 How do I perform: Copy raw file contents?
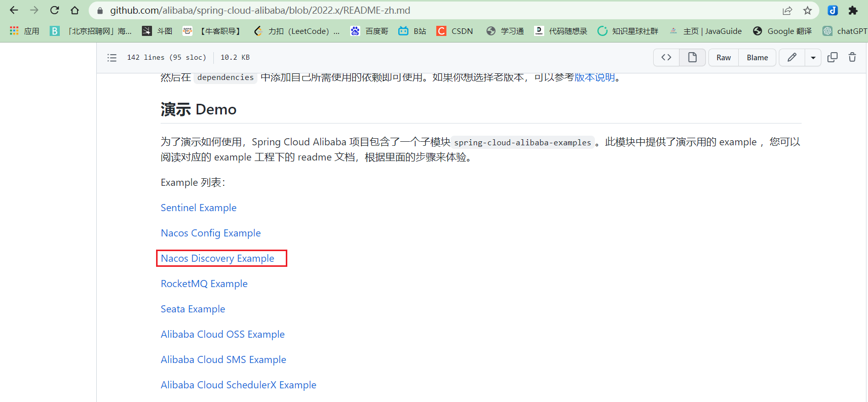coord(833,58)
